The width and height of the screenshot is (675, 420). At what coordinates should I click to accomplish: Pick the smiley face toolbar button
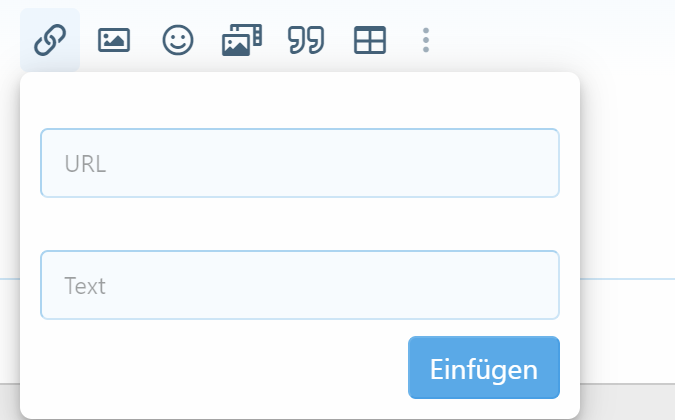[x=178, y=40]
